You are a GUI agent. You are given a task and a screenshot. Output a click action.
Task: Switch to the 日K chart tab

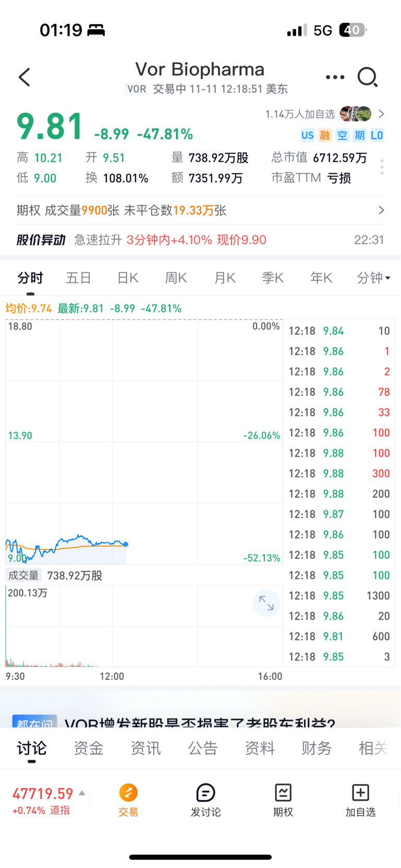click(x=128, y=278)
